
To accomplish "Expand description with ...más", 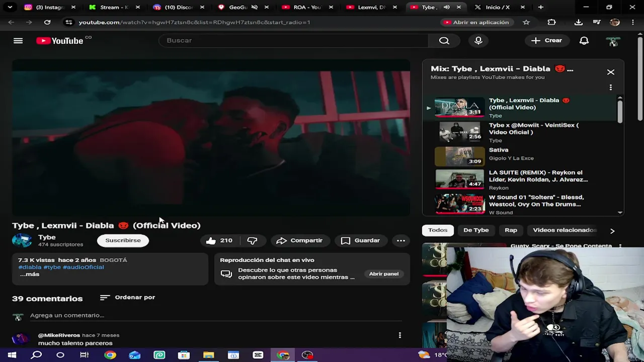I will (29, 274).
